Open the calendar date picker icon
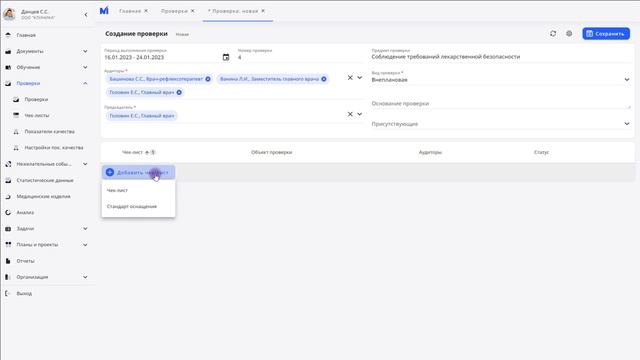 pyautogui.click(x=226, y=57)
